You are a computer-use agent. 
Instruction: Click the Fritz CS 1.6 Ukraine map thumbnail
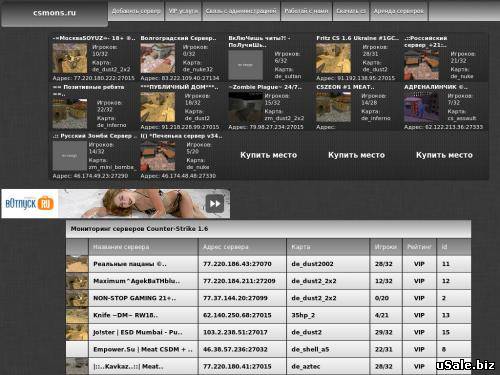[333, 58]
